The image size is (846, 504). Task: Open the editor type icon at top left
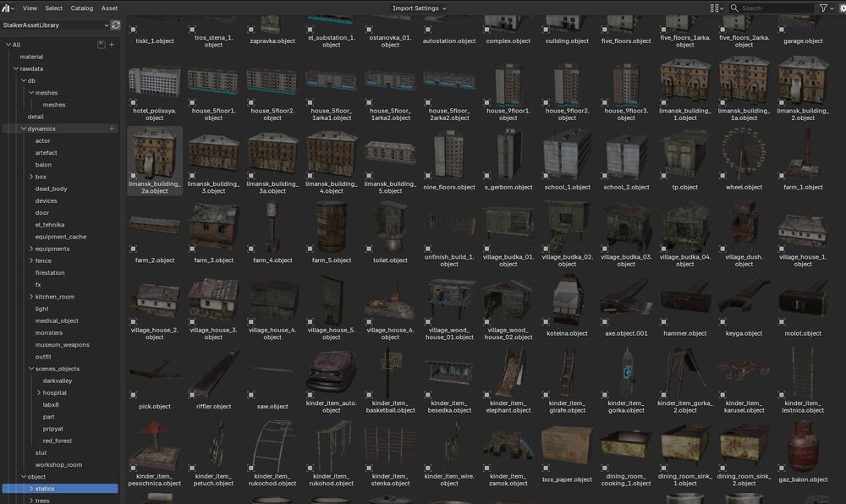coord(8,8)
